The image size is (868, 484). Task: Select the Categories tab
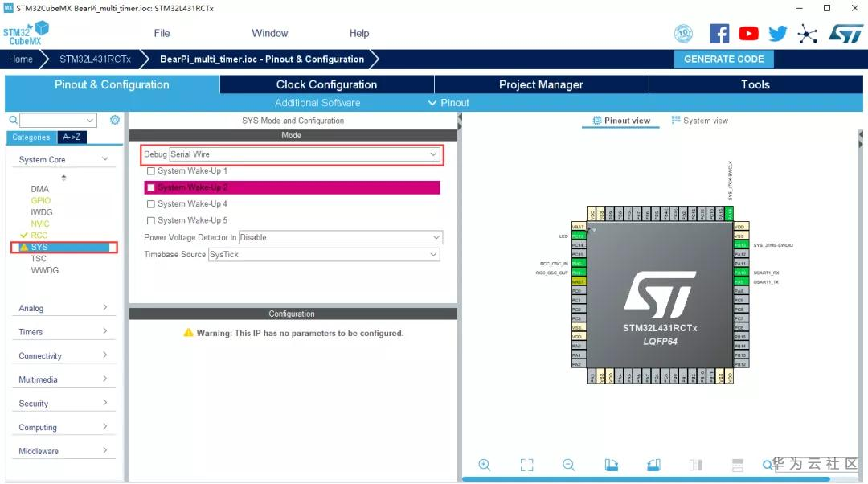tap(31, 137)
